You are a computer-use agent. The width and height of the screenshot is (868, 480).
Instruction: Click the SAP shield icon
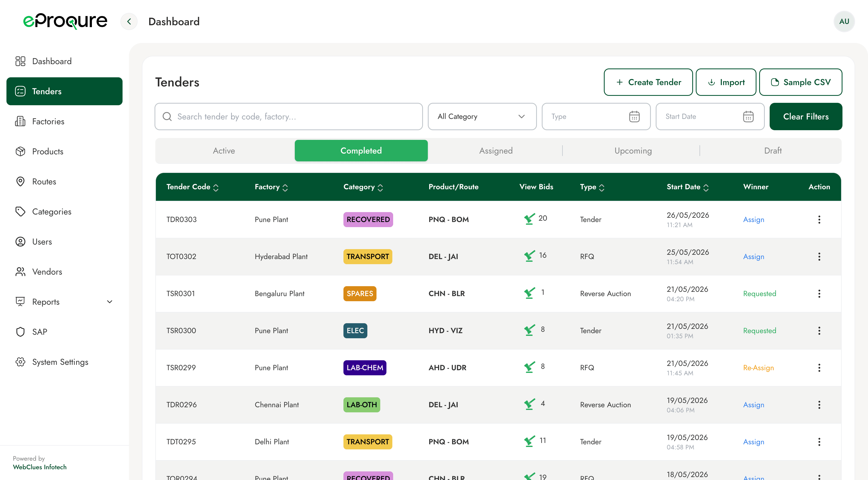(20, 332)
